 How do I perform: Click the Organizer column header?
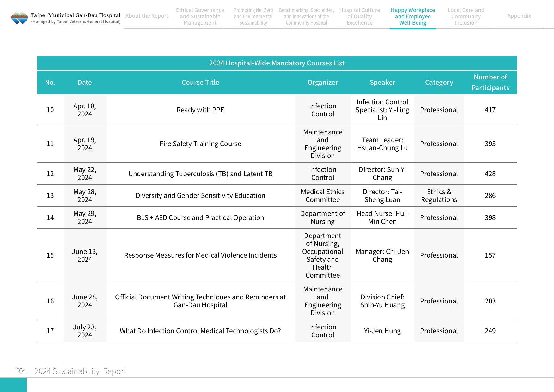323,82
